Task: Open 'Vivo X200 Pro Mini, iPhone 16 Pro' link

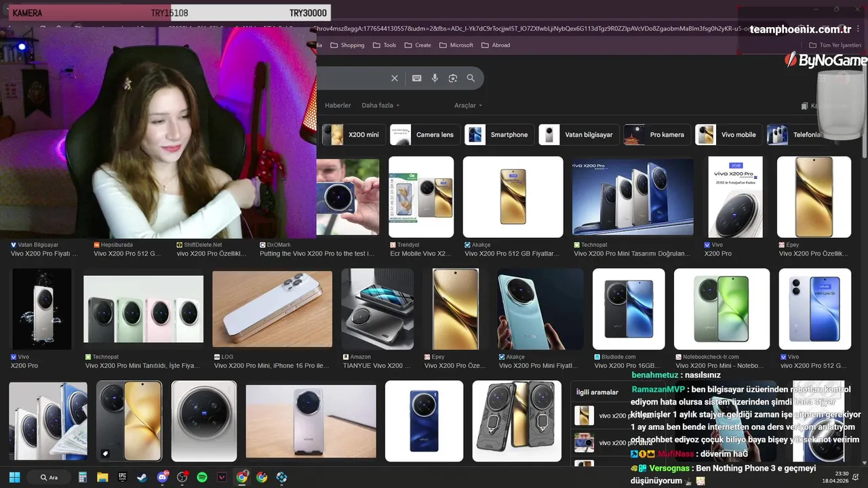Action: click(x=271, y=365)
